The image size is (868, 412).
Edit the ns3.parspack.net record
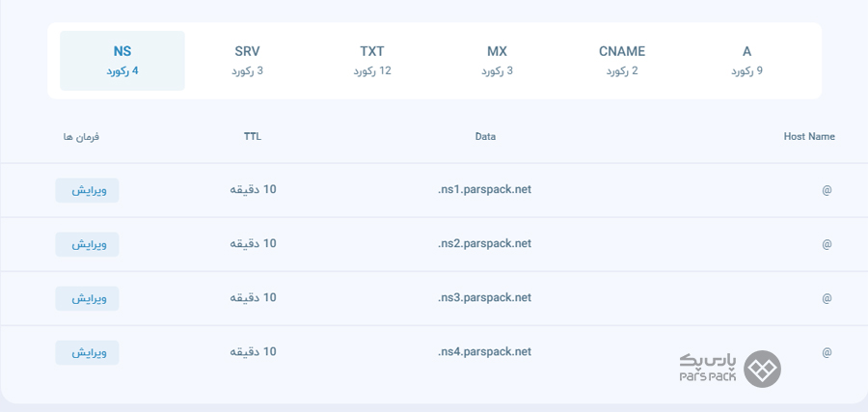tap(87, 298)
